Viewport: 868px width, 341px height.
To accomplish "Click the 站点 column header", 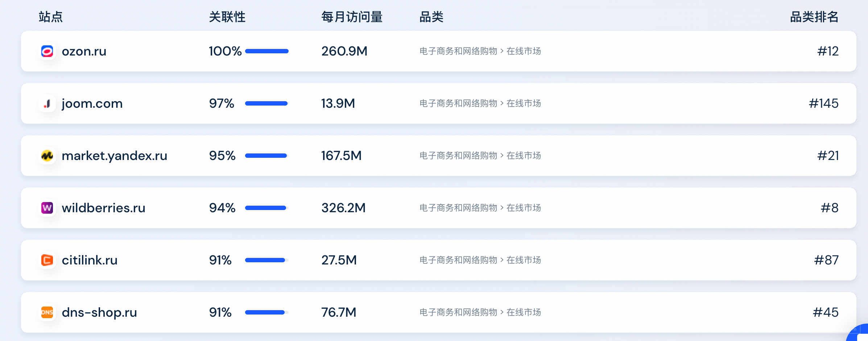I will click(x=51, y=17).
